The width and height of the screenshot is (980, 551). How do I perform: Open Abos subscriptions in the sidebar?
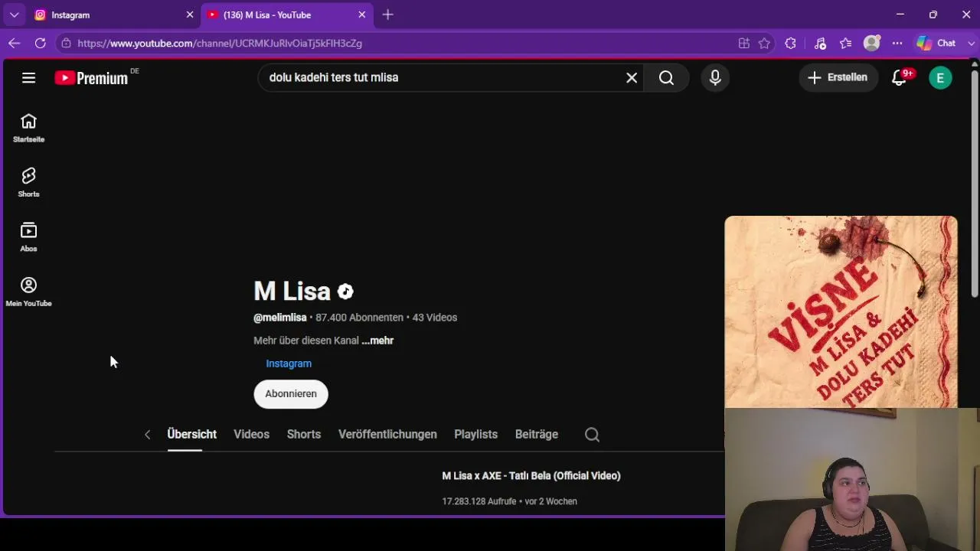click(28, 237)
